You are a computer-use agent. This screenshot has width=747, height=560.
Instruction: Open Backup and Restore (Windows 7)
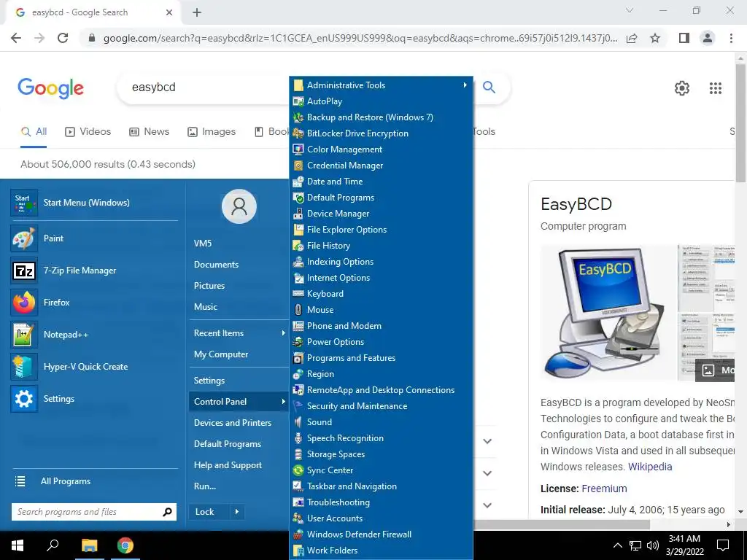point(381,117)
